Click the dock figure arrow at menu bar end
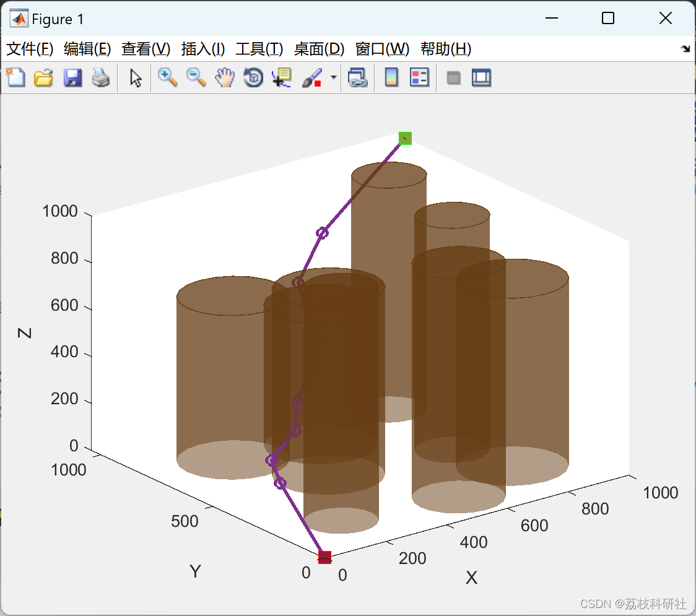Image resolution: width=696 pixels, height=616 pixels. [x=686, y=49]
